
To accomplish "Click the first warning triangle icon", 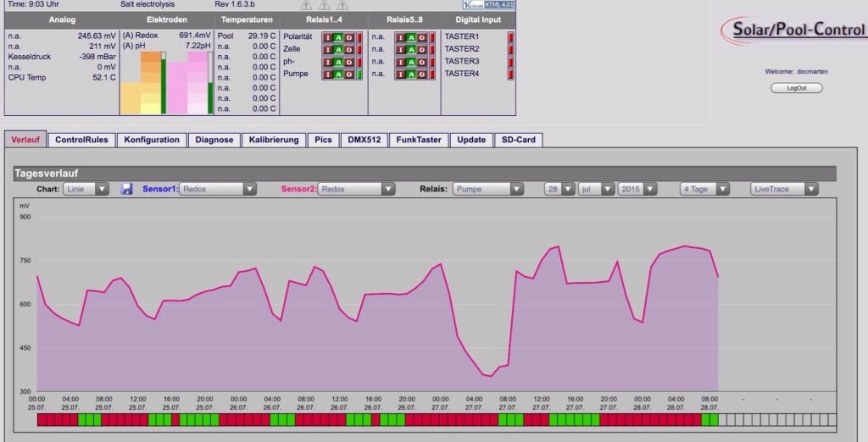I will coord(306,5).
